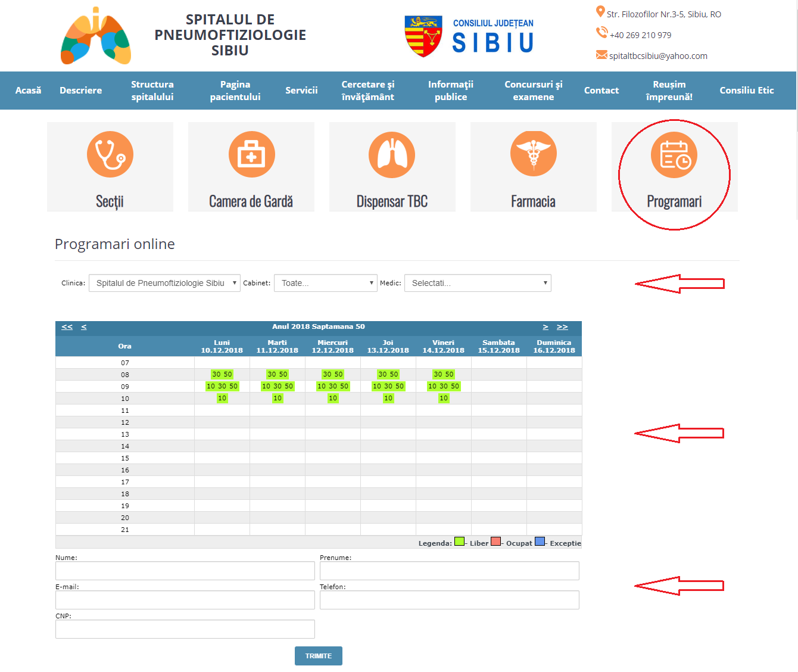Click the email envelope icon
Screen dimensions: 798x672
tap(600, 54)
